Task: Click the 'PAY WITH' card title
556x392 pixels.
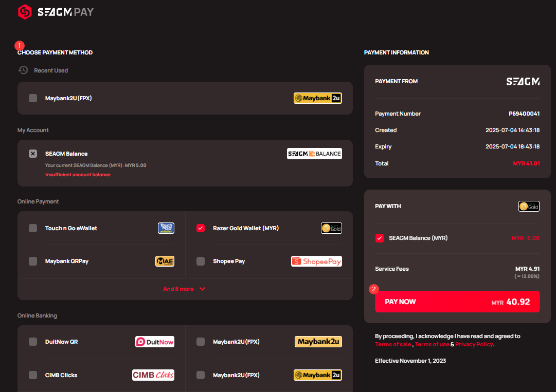Action: click(x=388, y=206)
